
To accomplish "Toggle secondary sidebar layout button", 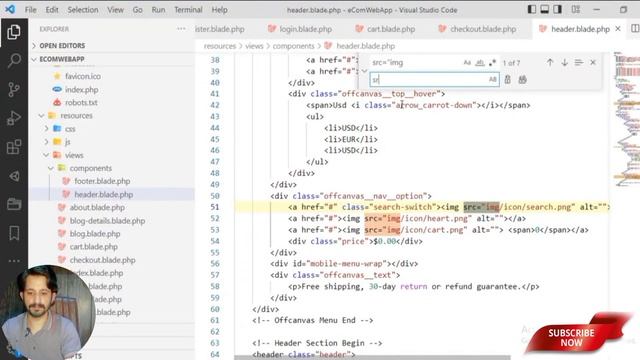I will tap(558, 9).
